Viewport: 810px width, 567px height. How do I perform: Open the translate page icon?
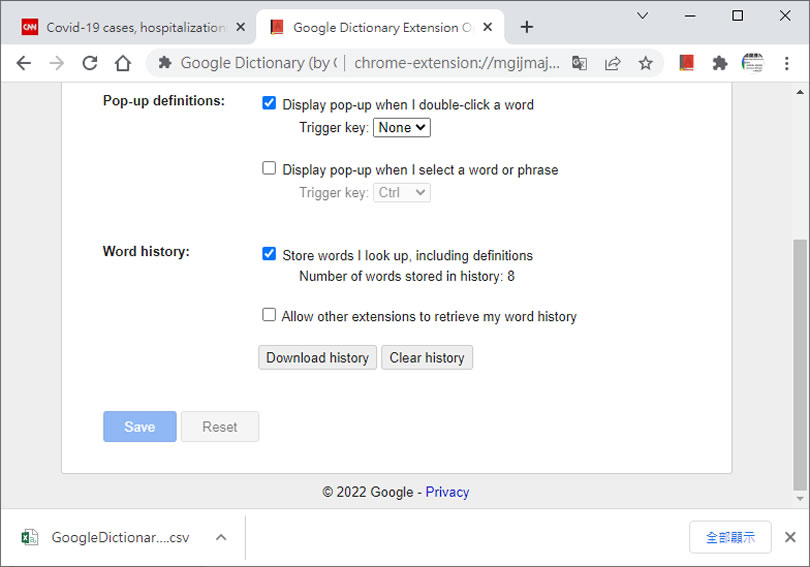pyautogui.click(x=579, y=63)
